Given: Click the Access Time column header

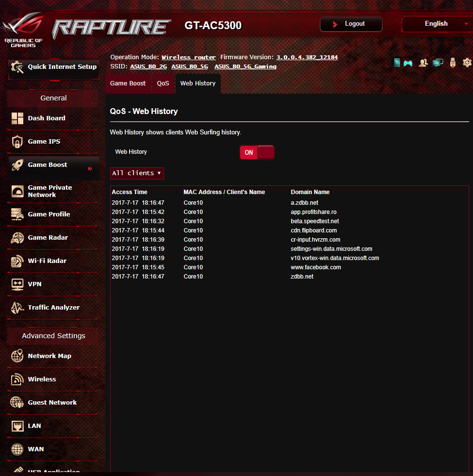Looking at the screenshot, I should tap(130, 192).
